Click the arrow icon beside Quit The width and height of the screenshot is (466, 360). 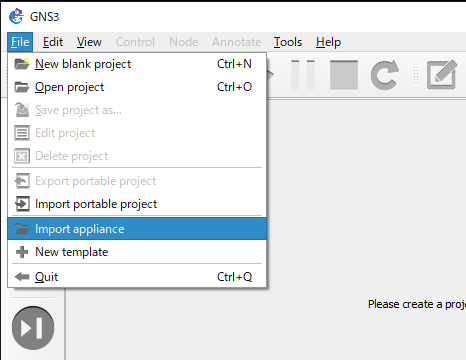(22, 277)
